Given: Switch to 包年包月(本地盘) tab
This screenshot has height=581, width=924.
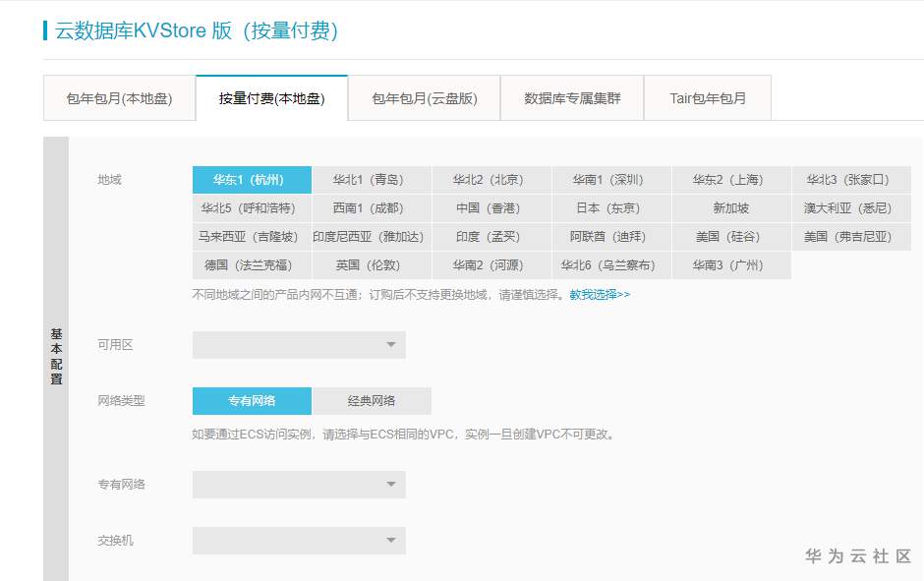Looking at the screenshot, I should (120, 98).
